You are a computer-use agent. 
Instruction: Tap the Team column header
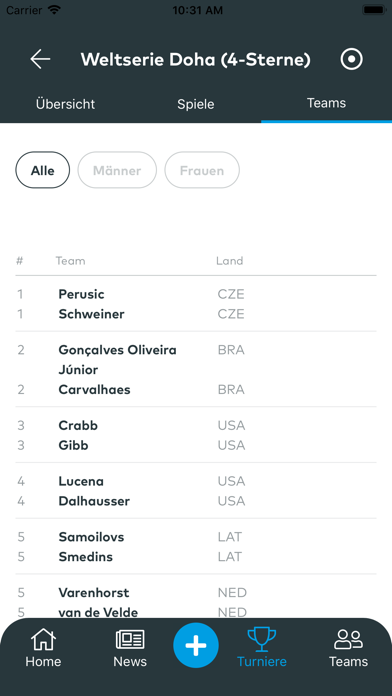pyautogui.click(x=70, y=261)
